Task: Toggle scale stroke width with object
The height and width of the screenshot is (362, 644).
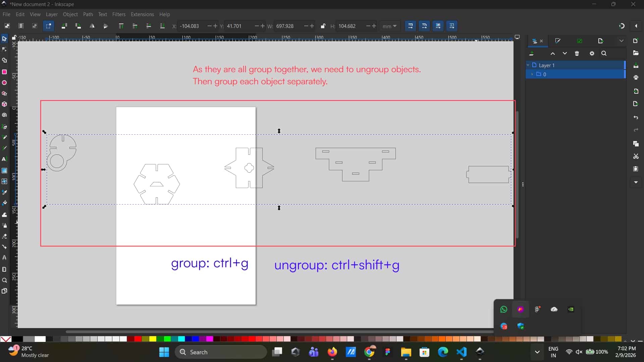Action: click(410, 26)
